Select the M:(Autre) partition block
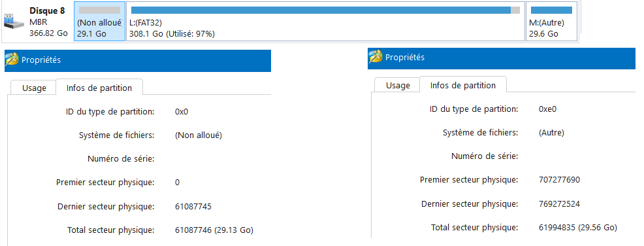The image size is (644, 246). pos(552,22)
